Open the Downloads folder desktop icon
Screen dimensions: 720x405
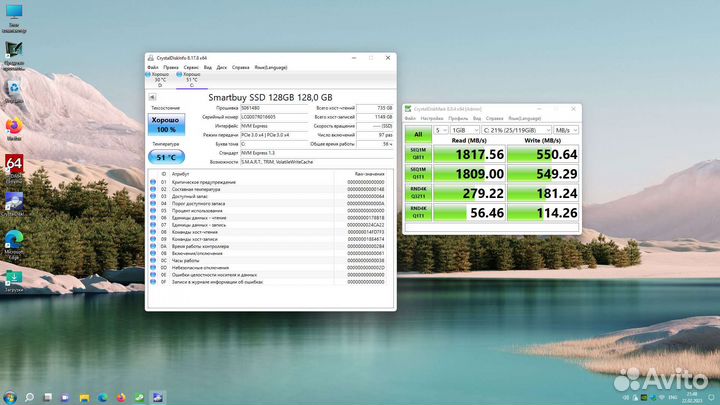14,281
